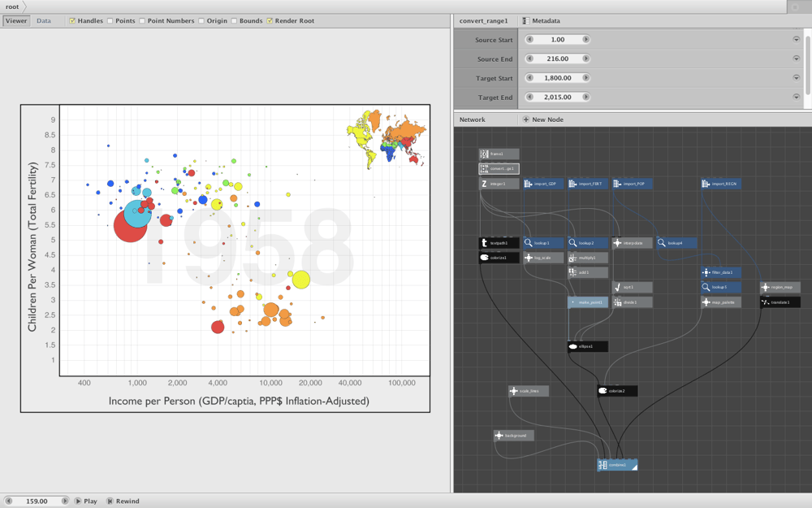This screenshot has height=508, width=812.
Task: Select the lookup2 node
Action: [x=588, y=242]
